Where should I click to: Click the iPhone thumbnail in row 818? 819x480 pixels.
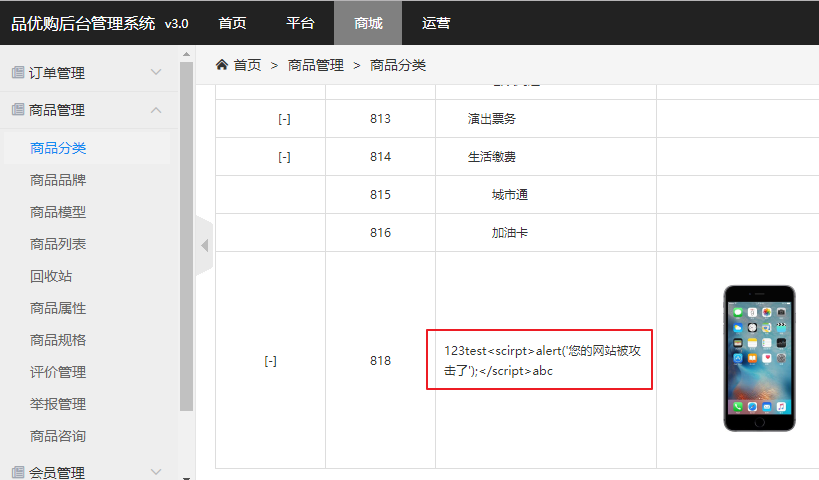pyautogui.click(x=759, y=358)
